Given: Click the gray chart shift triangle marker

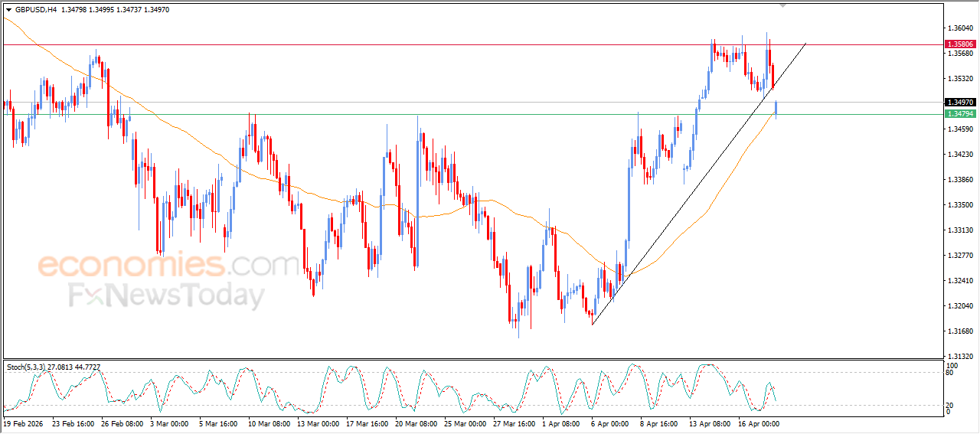Looking at the screenshot, I should click(782, 5).
